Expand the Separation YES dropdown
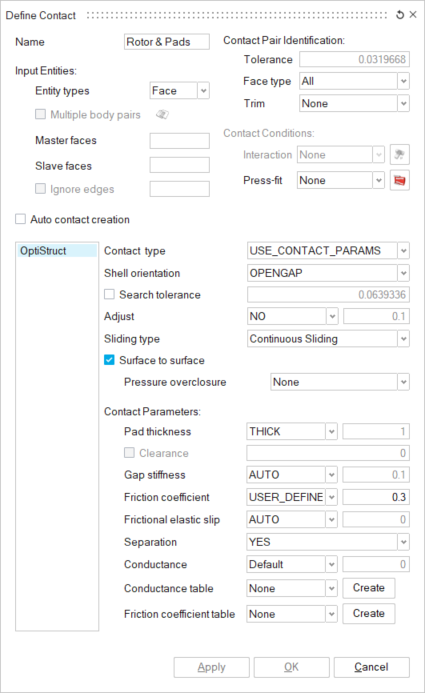 (x=328, y=542)
